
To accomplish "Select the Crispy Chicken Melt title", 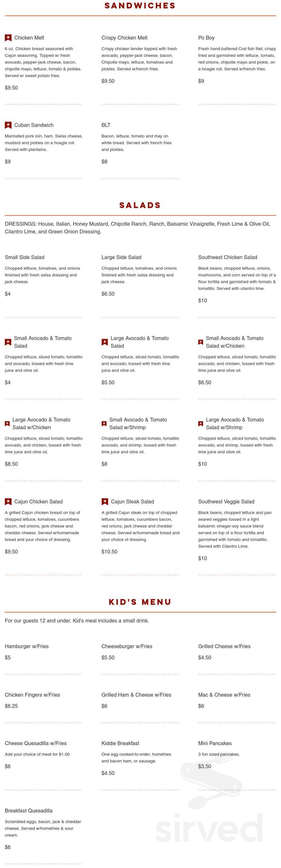I will click(124, 38).
